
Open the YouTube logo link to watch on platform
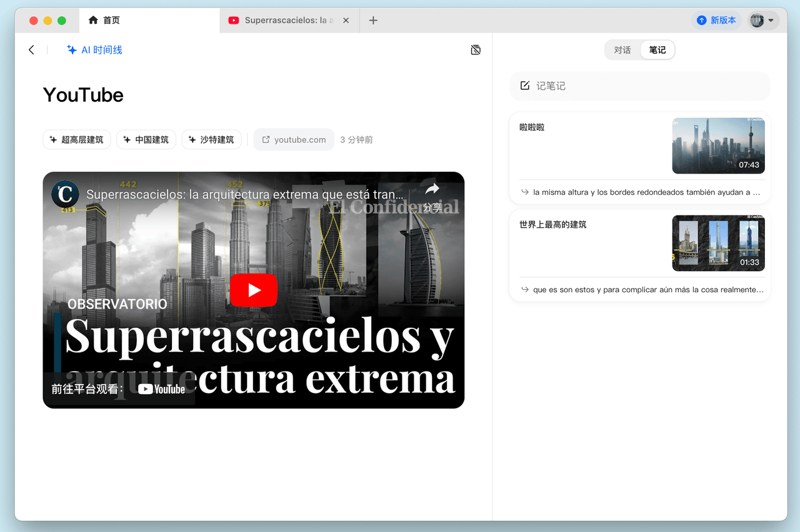coord(161,389)
